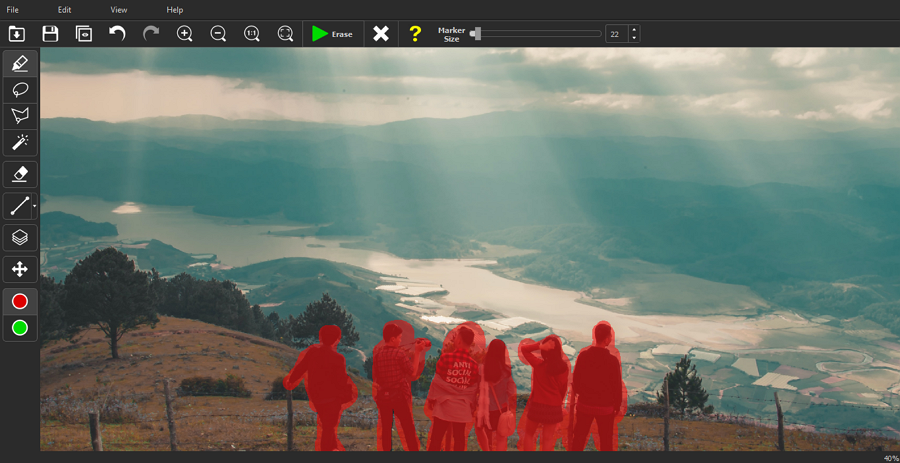Select the Move tool
This screenshot has height=463, width=900.
(x=20, y=269)
